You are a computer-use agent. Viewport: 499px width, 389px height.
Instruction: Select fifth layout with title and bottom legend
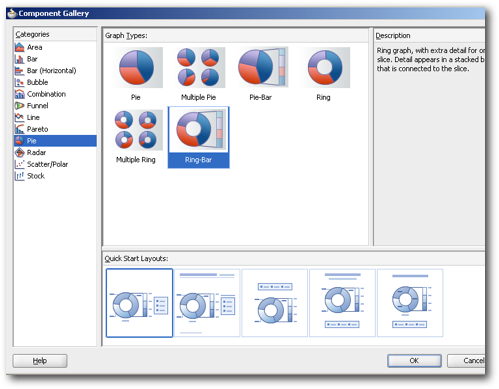point(410,303)
